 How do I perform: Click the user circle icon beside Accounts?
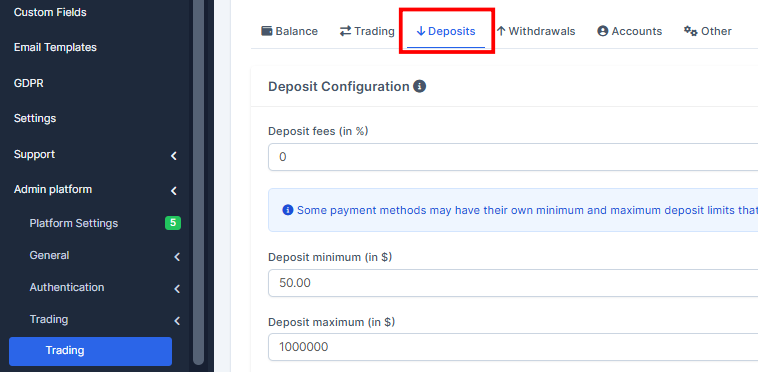[x=602, y=31]
